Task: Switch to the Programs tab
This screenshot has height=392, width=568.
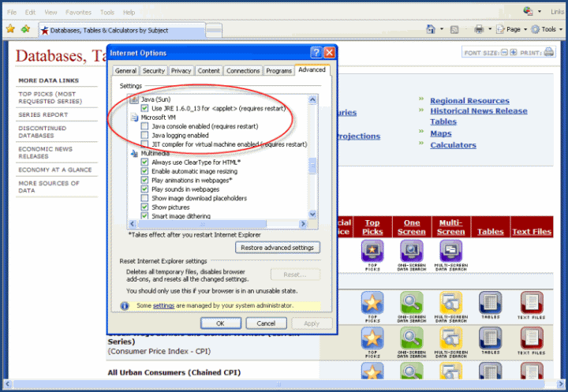Action: point(279,71)
